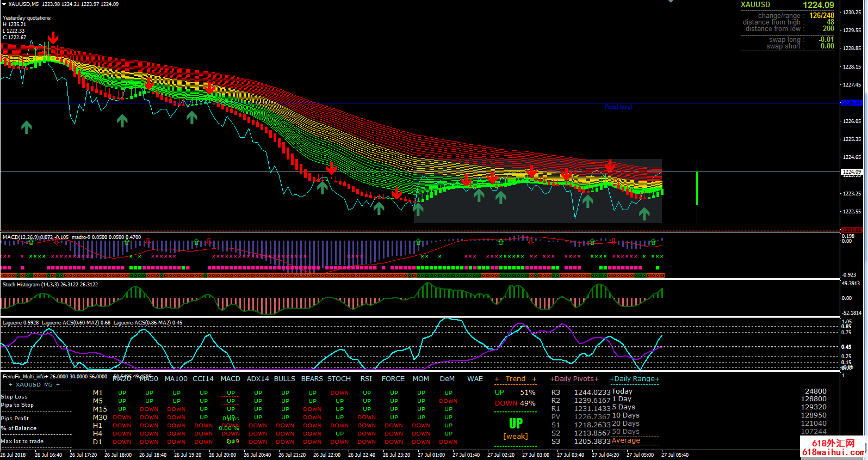Click the BEARS column header
The image size is (868, 460).
point(312,379)
